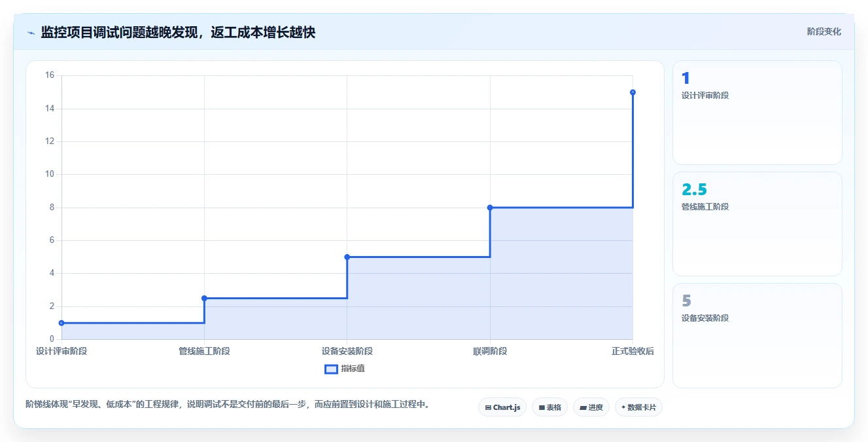Click the 数据卡片 tag chip
Screen dimensions: 868x442
(638, 407)
